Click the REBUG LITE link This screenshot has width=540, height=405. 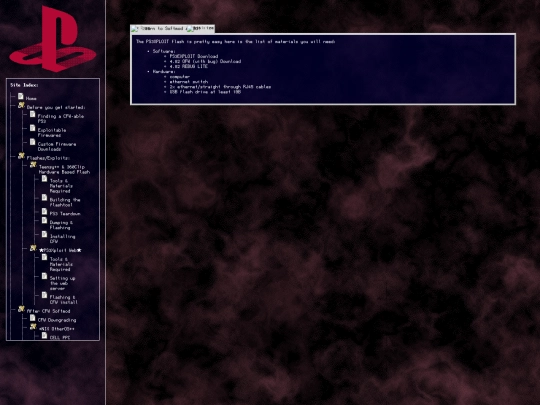tap(188, 66)
